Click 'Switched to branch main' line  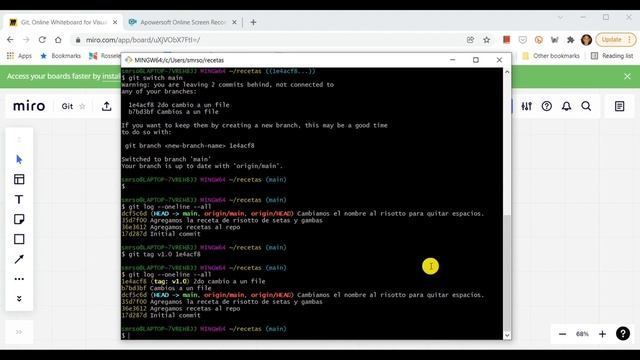(166, 159)
